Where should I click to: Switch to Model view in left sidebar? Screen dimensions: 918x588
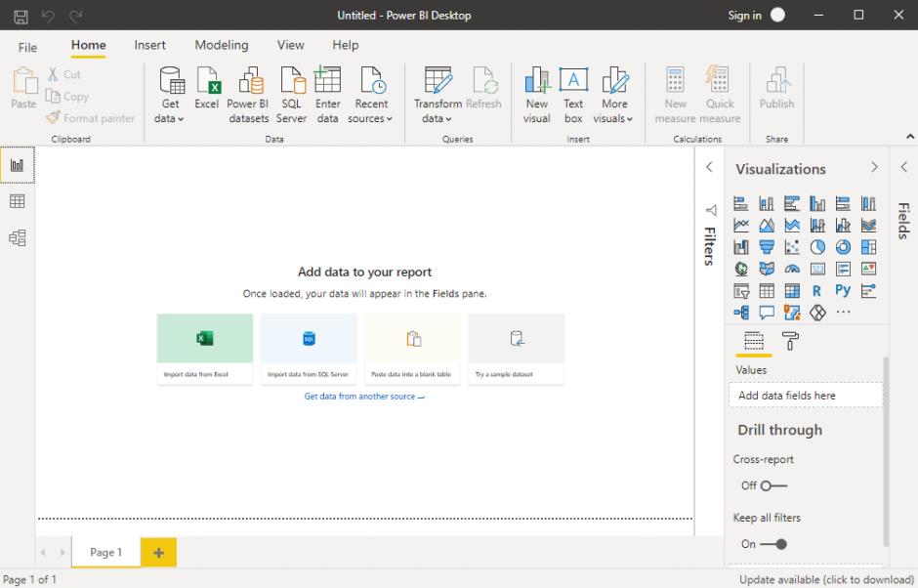click(17, 237)
